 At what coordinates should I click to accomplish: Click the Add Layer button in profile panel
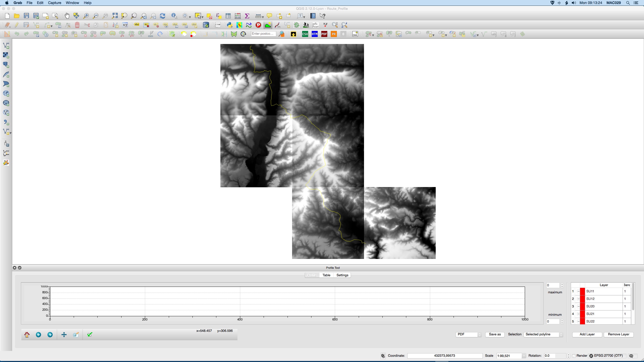(587, 334)
